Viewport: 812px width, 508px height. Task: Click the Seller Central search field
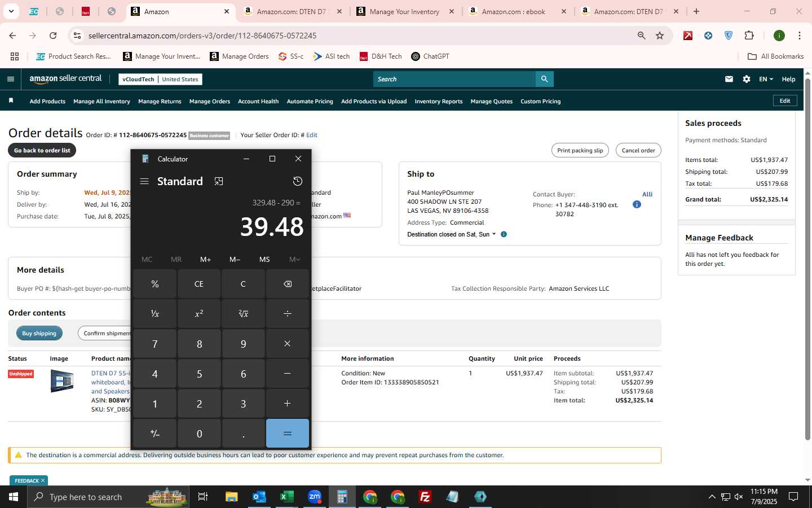click(x=454, y=79)
